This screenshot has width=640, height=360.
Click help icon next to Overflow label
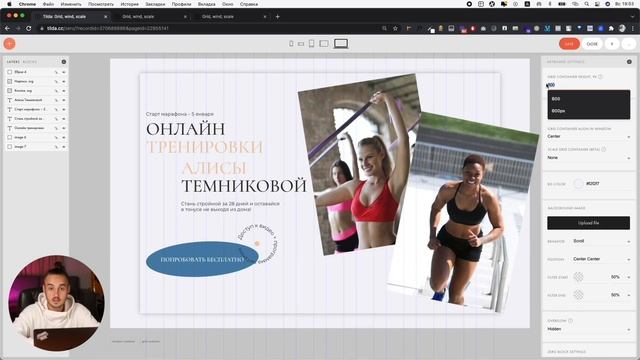point(570,321)
